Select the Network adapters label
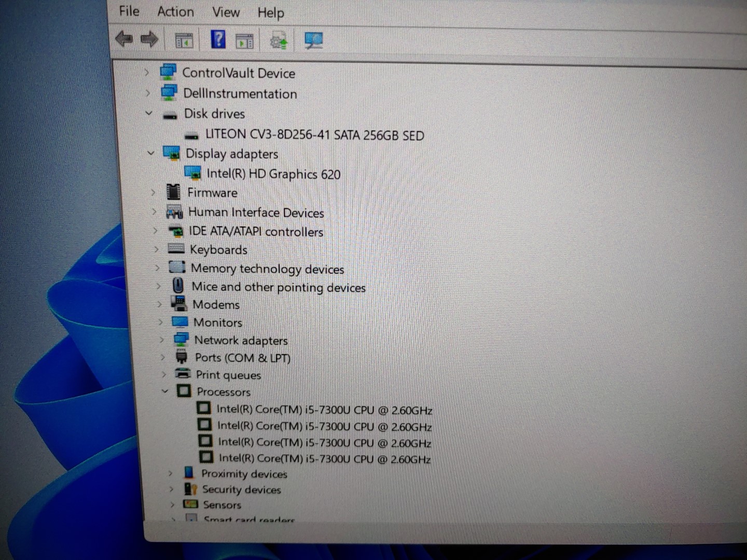 (241, 341)
